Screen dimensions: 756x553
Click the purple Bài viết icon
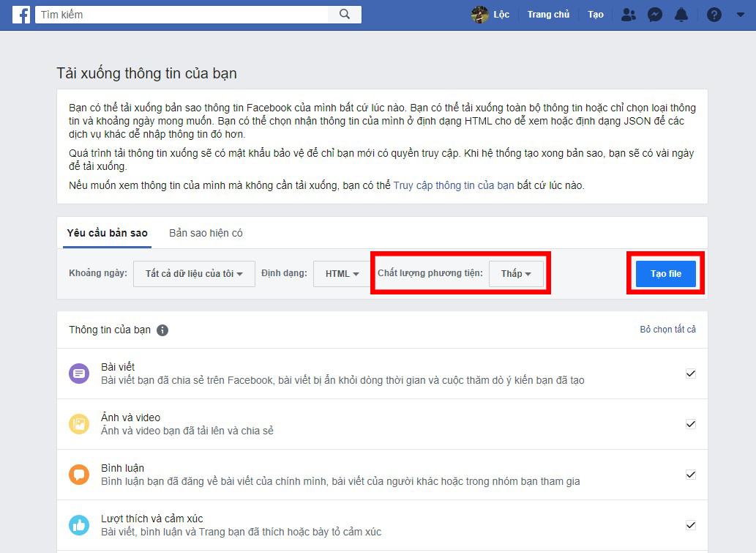click(79, 374)
